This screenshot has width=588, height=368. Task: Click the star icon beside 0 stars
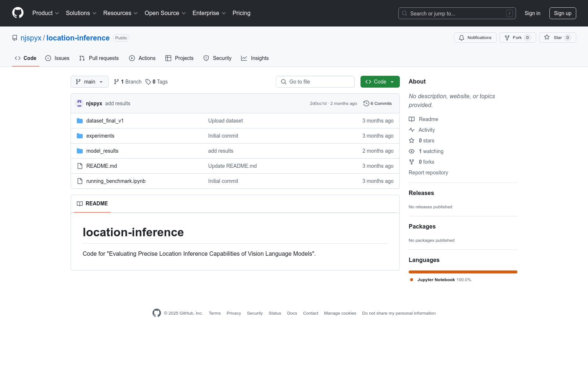412,141
